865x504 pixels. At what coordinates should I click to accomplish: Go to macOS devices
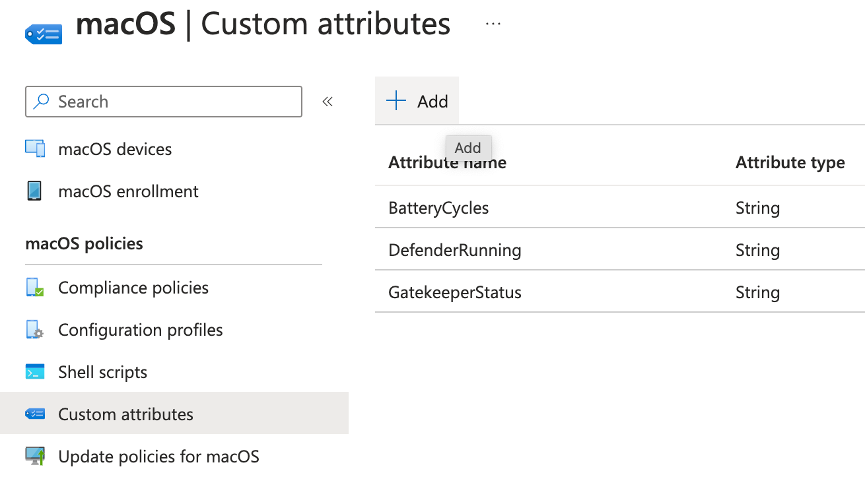[x=115, y=149]
